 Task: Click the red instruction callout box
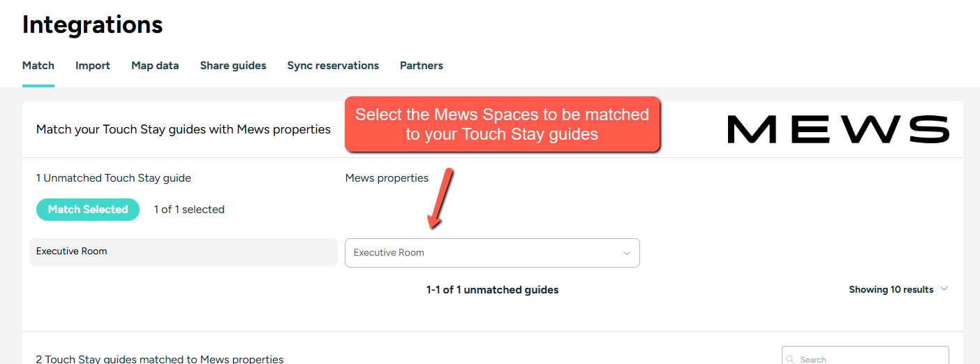[x=503, y=124]
